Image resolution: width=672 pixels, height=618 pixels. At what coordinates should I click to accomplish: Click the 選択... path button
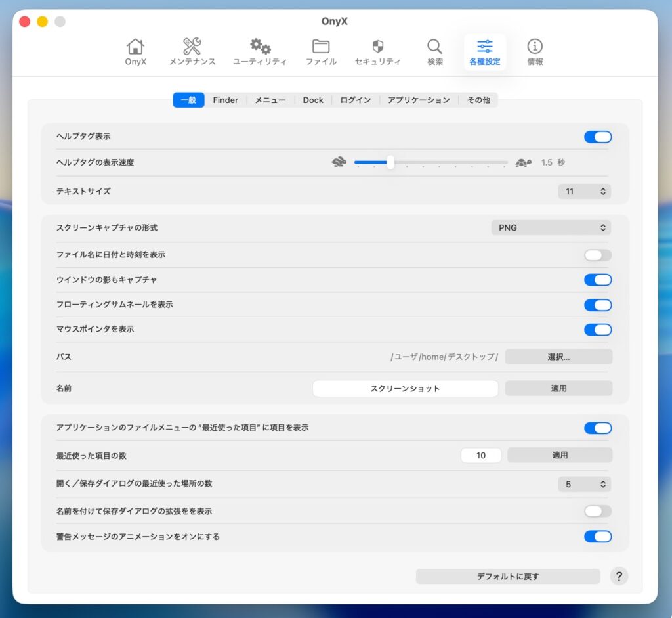coord(558,357)
